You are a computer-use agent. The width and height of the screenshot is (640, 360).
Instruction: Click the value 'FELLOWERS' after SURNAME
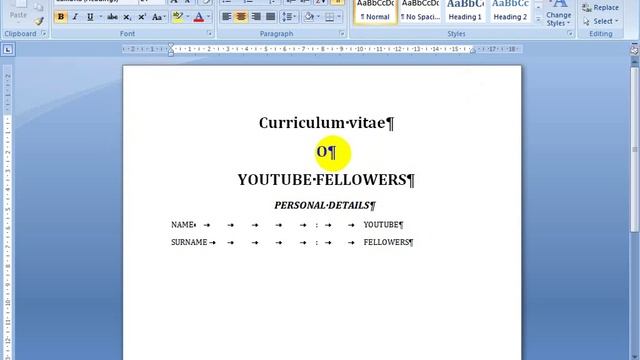point(386,242)
